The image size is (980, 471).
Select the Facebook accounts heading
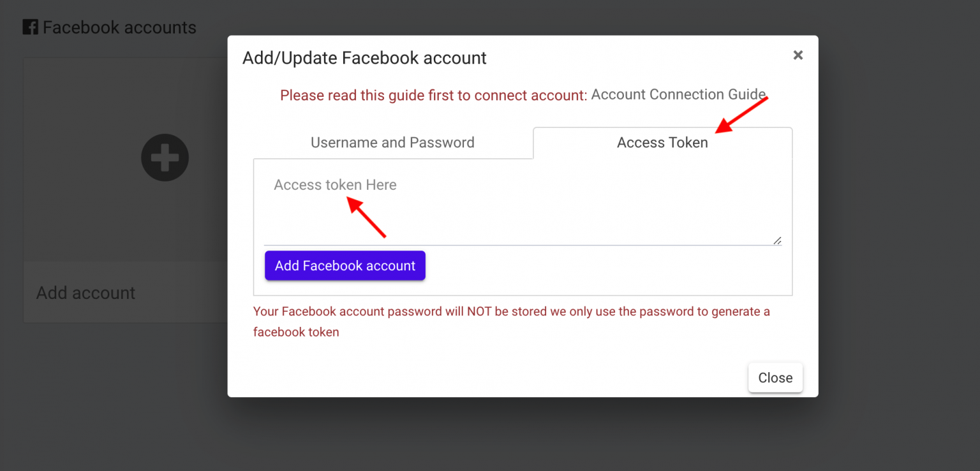click(x=119, y=27)
